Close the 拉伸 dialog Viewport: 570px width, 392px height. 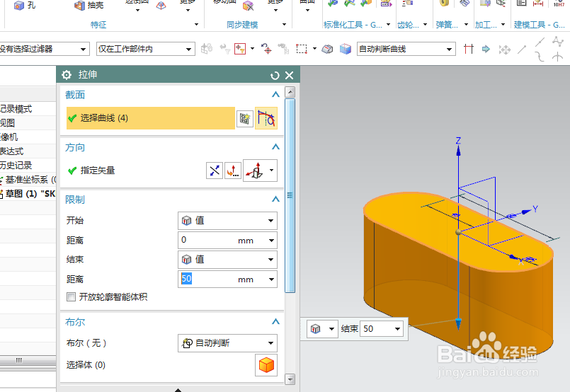pyautogui.click(x=290, y=75)
